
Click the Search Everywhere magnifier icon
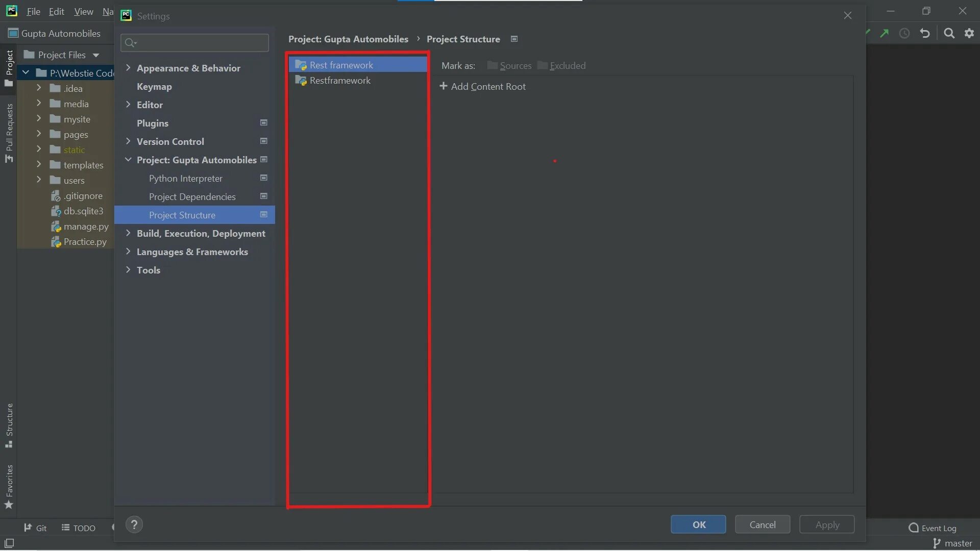(x=949, y=34)
